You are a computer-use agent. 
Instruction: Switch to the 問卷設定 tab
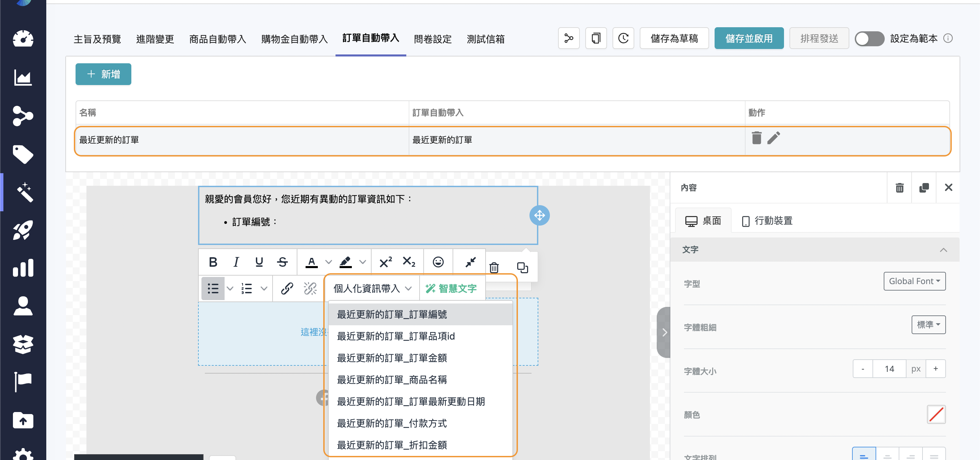[432, 39]
